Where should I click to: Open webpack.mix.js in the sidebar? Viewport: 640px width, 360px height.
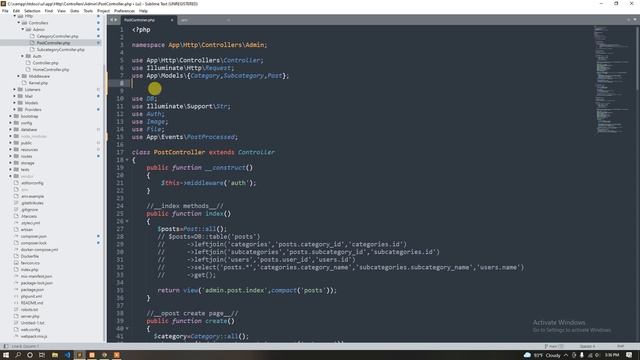[34, 336]
